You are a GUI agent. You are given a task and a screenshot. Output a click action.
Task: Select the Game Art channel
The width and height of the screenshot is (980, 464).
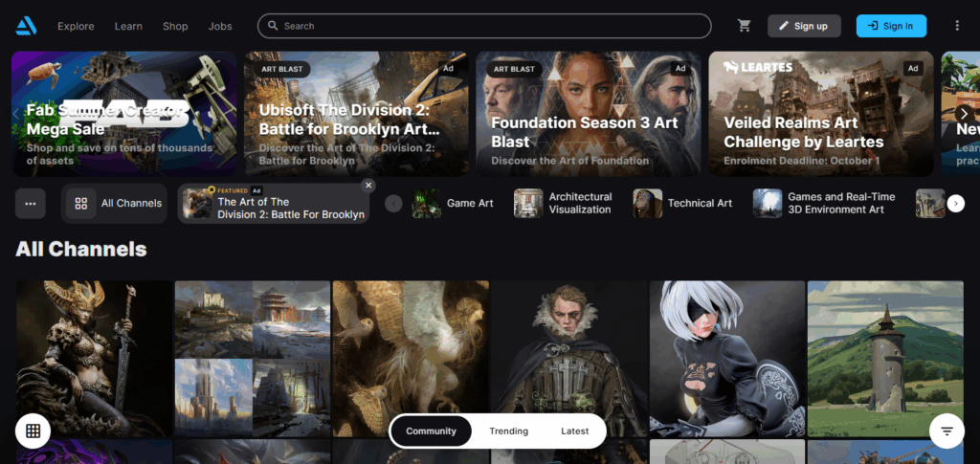(x=453, y=204)
